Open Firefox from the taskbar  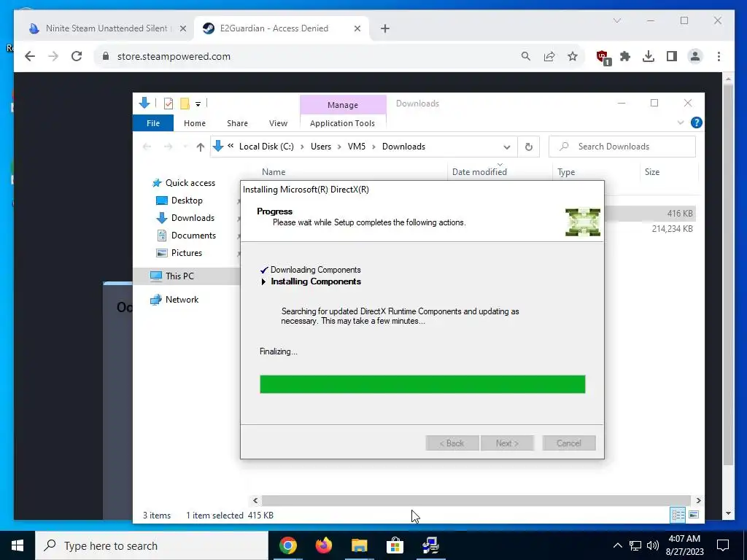pos(323,545)
